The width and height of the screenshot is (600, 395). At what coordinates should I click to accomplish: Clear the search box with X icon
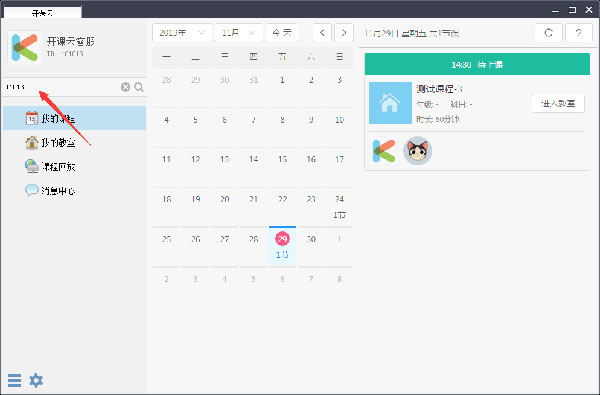pos(126,87)
